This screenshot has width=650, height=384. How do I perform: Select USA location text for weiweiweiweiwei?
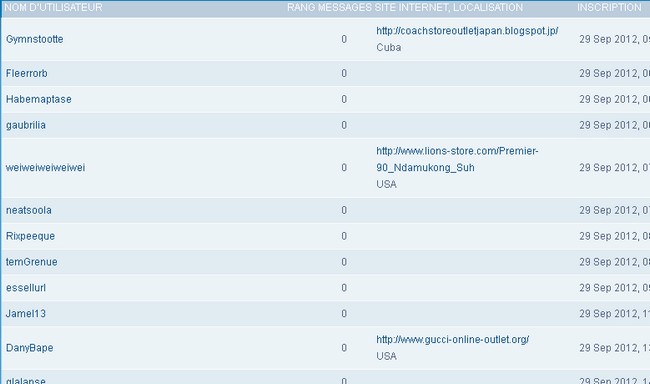tap(386, 184)
